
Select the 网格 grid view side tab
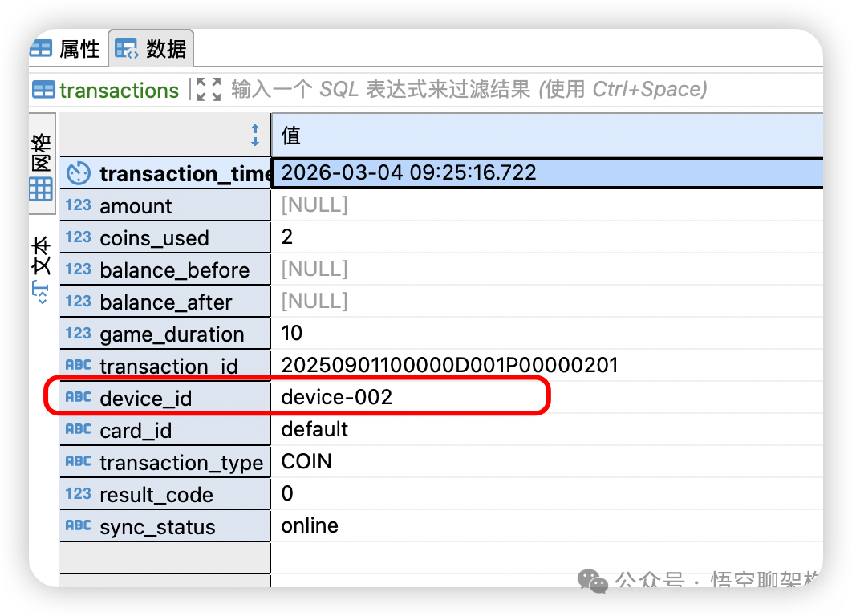[x=42, y=167]
